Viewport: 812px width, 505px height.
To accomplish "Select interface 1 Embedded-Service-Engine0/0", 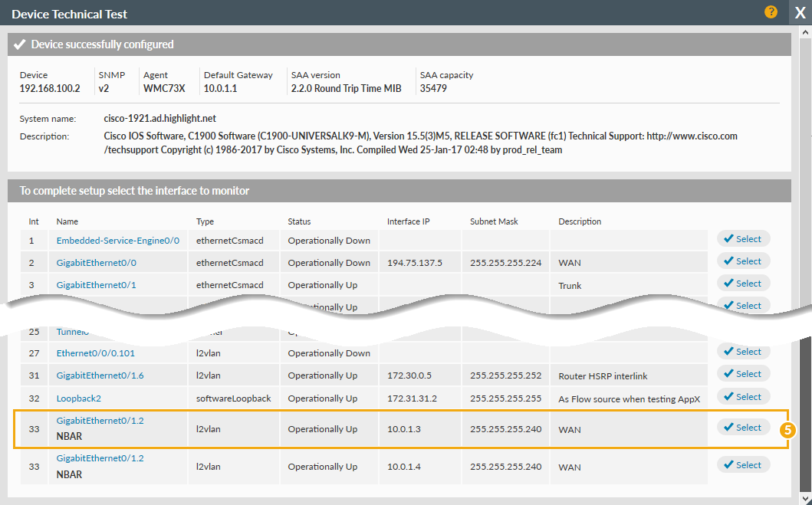I will point(742,239).
